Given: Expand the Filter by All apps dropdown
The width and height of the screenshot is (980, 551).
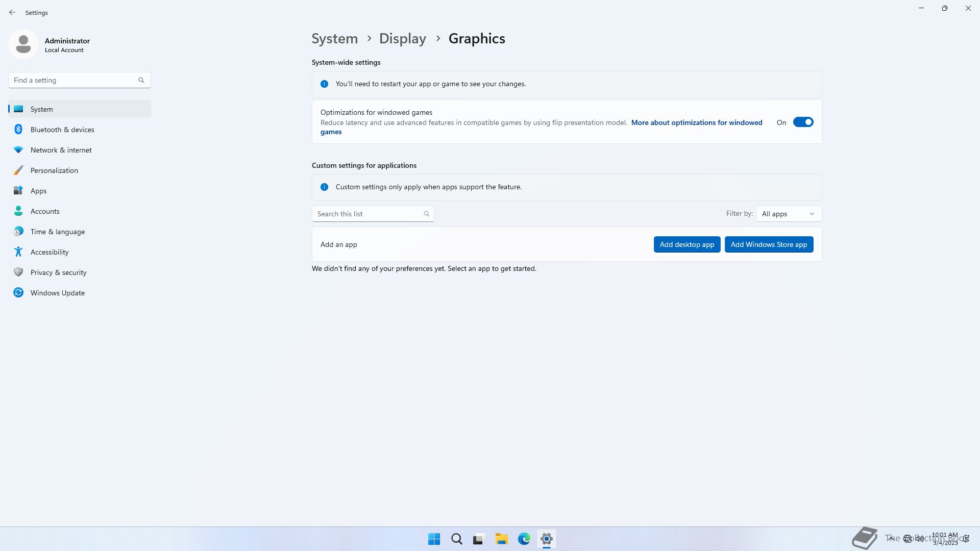Looking at the screenshot, I should click(789, 214).
